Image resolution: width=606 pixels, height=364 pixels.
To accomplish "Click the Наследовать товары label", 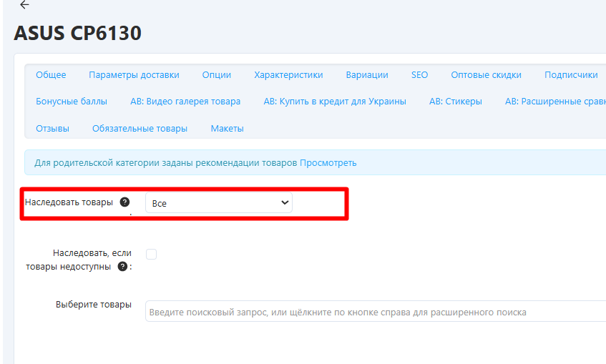I will click(x=69, y=202).
